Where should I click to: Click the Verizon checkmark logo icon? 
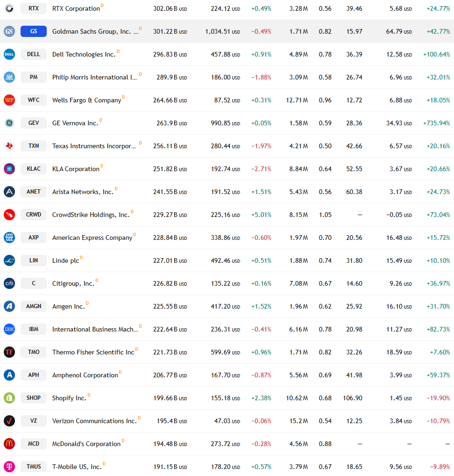click(9, 421)
